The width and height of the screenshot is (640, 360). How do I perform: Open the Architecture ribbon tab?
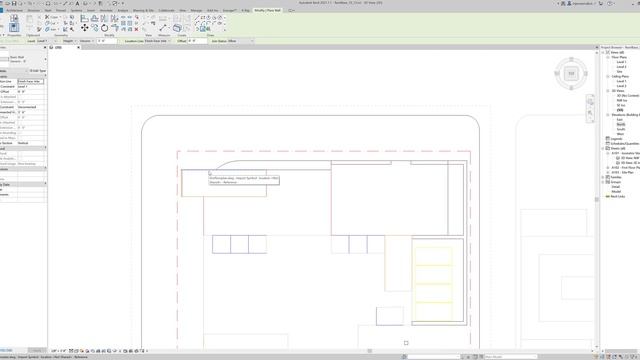tap(14, 10)
